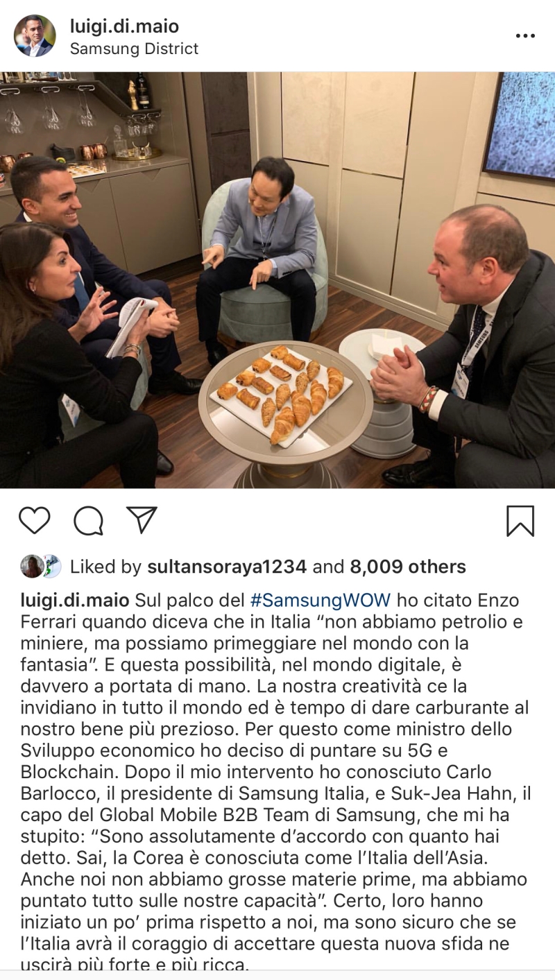Screen dimensions: 555x980
Task: Share post using paper plane icon
Action: click(142, 520)
